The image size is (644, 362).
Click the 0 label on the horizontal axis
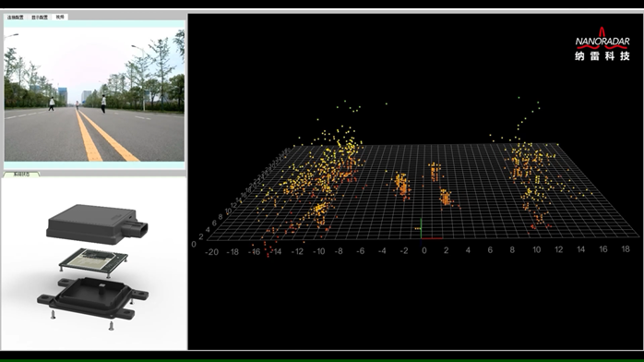423,250
